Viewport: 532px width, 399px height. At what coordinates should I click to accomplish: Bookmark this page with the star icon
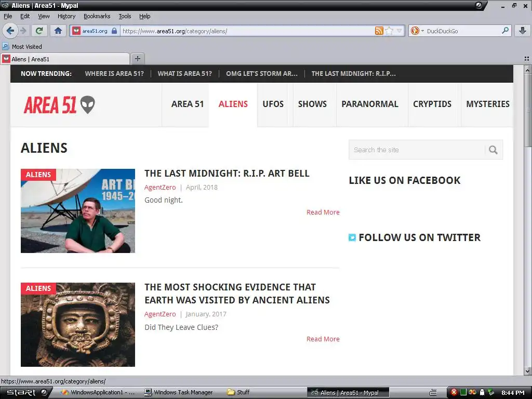pyautogui.click(x=389, y=31)
